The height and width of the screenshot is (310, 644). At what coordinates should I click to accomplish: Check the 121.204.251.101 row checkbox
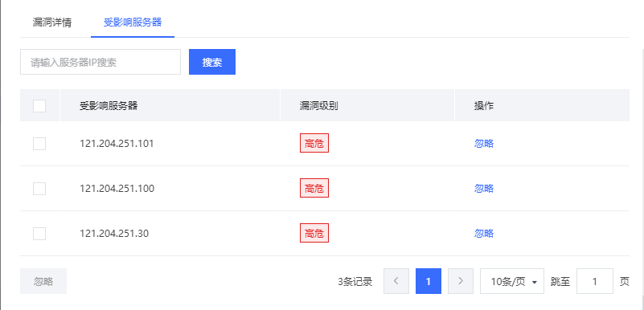tap(39, 144)
